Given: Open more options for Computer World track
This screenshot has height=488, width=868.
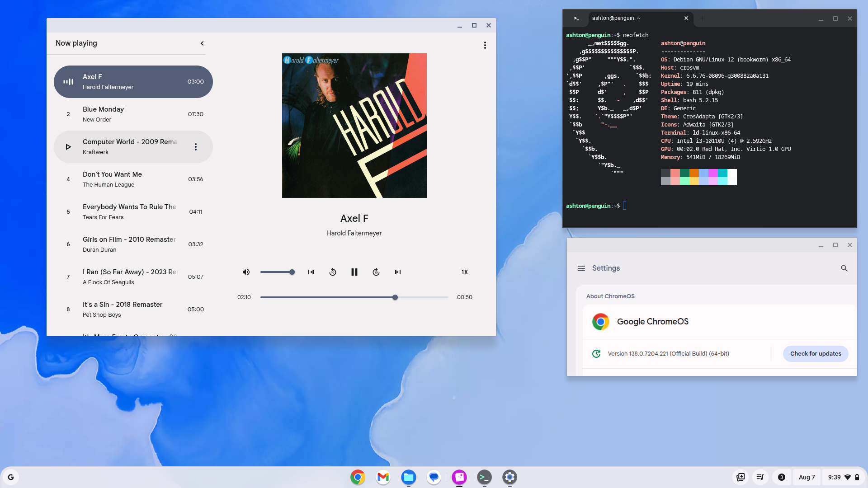Looking at the screenshot, I should coord(196,147).
